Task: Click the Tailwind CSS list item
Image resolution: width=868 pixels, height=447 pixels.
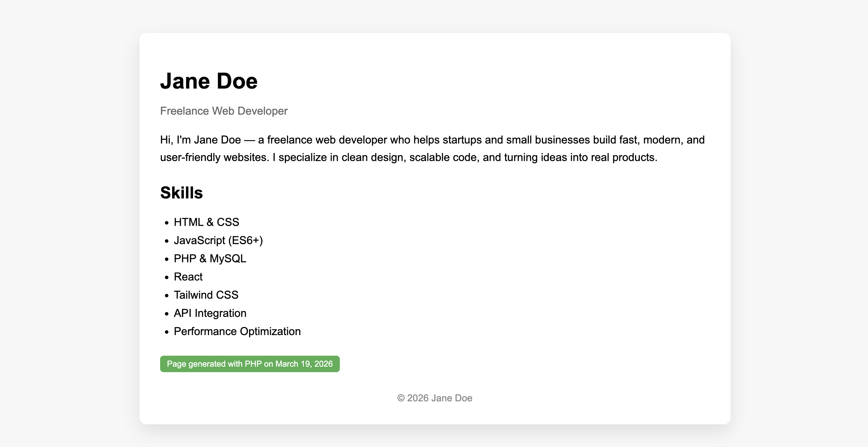Action: click(206, 295)
